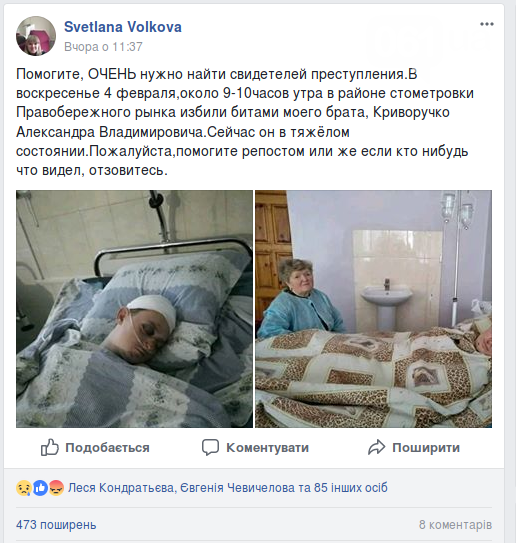Click the Подобається like button label
Viewport: 516px width, 543px height.
[107, 448]
